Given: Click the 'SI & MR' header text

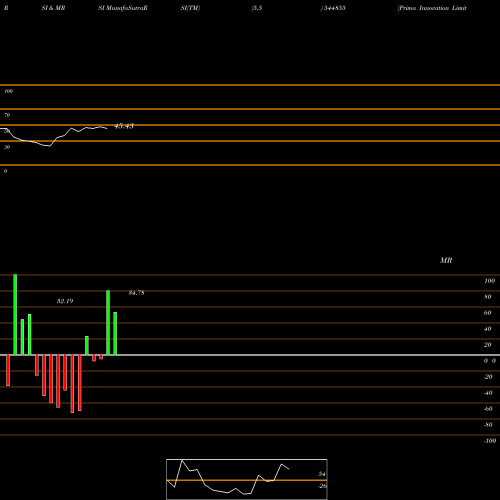Looking at the screenshot, I should pos(53,8).
